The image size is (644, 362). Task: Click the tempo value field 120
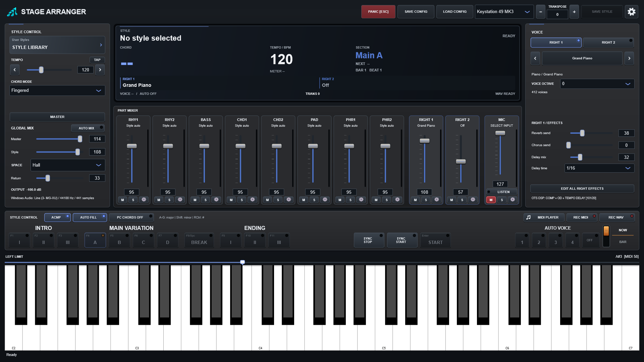click(x=86, y=70)
